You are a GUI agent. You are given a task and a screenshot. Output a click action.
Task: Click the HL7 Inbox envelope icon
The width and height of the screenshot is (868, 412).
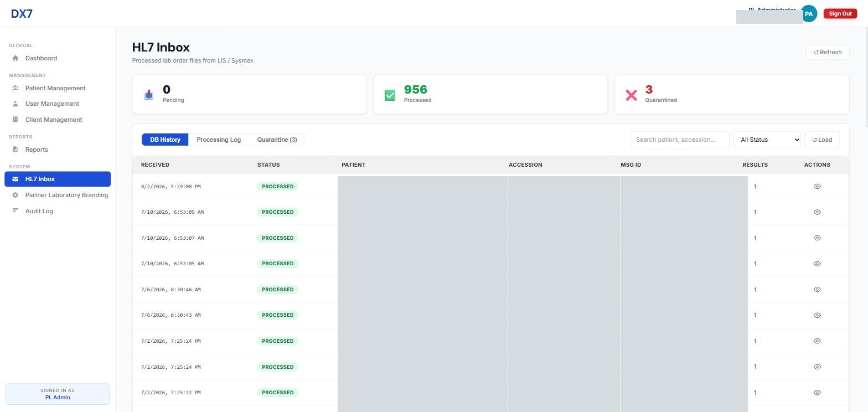point(15,179)
